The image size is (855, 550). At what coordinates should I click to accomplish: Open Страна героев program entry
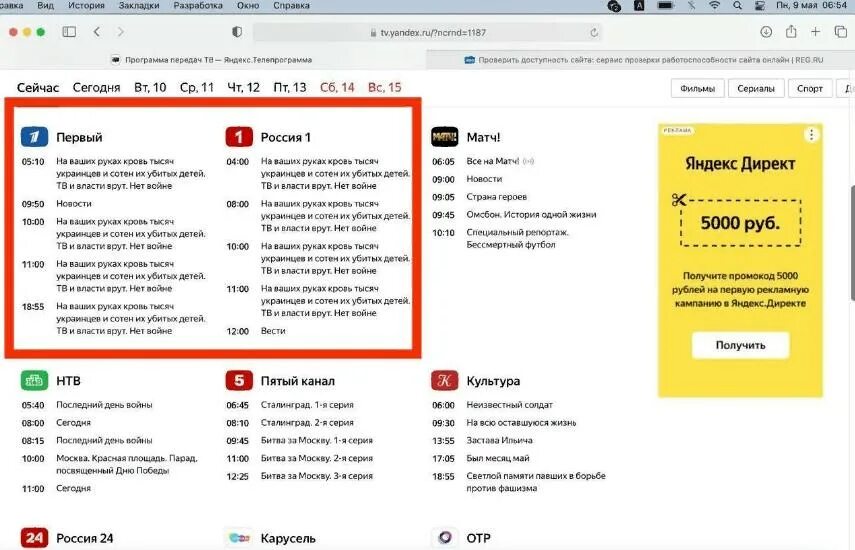496,197
